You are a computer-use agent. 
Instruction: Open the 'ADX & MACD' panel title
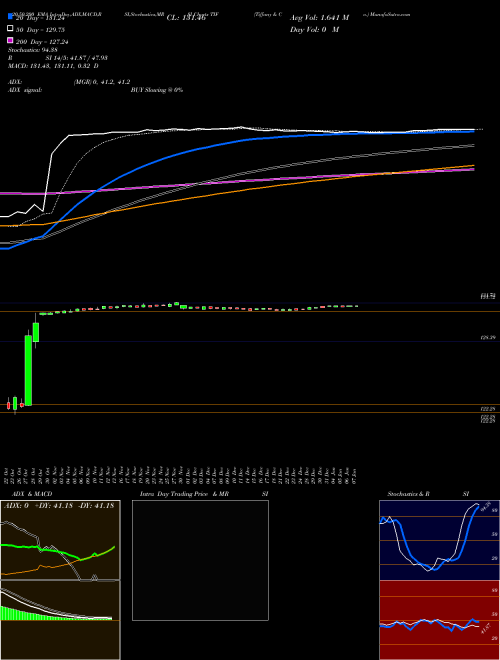coord(32,494)
